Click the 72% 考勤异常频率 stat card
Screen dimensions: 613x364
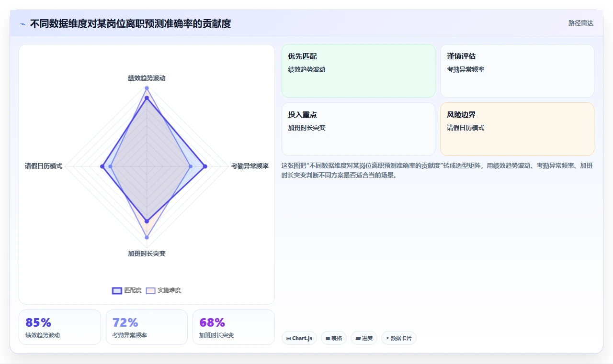click(x=147, y=327)
